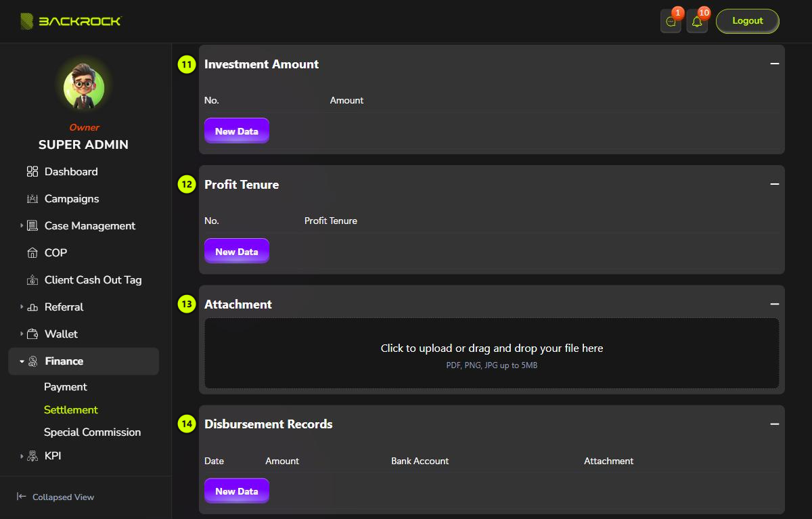This screenshot has width=812, height=519.
Task: Click the Amount header in Investment Amount
Action: pos(347,100)
